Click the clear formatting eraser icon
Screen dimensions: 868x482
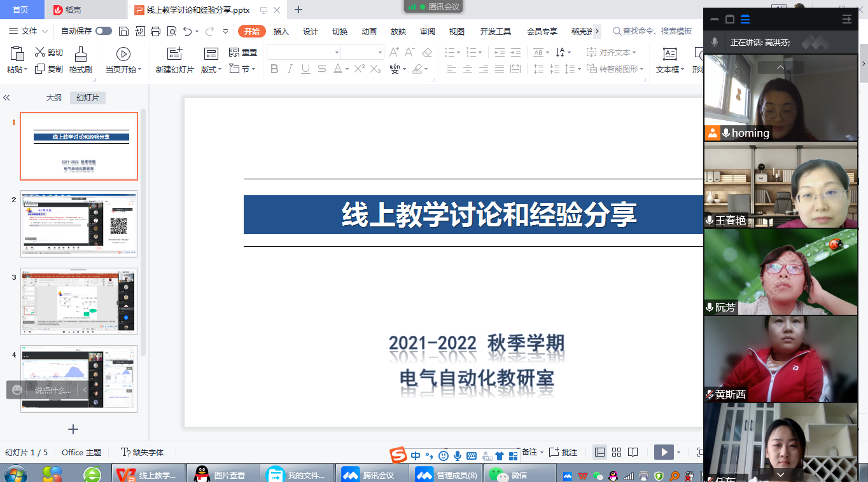[427, 52]
